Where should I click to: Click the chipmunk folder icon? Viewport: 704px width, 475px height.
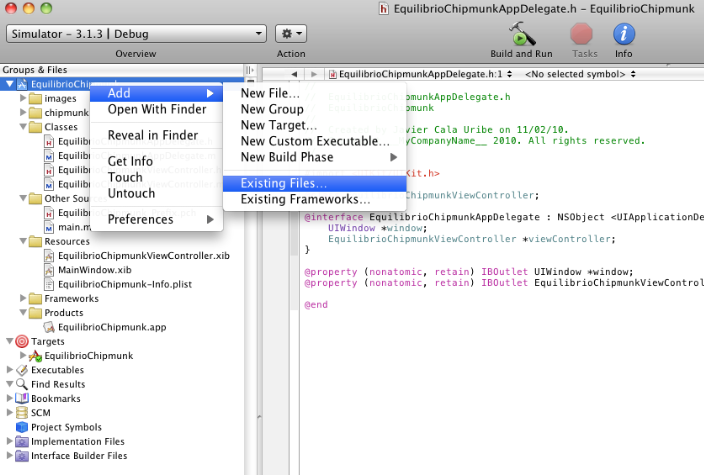(35, 113)
